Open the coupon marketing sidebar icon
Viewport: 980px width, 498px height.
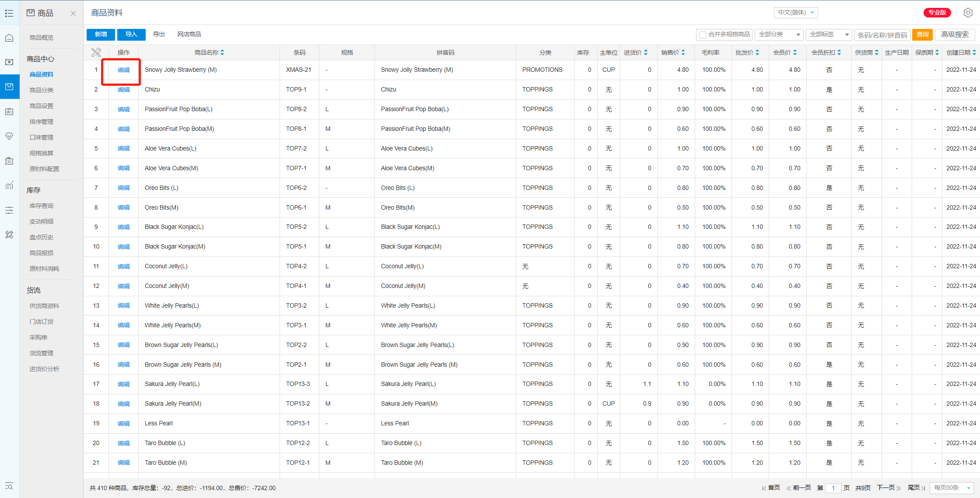pos(9,161)
